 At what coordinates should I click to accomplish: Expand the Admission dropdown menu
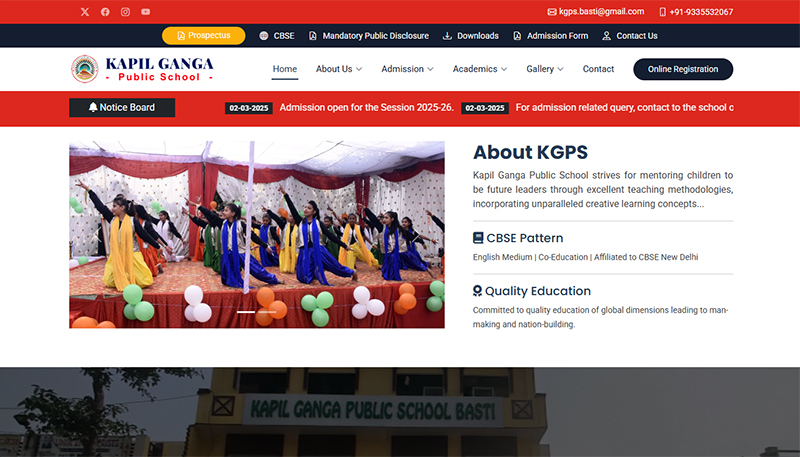[x=408, y=69]
